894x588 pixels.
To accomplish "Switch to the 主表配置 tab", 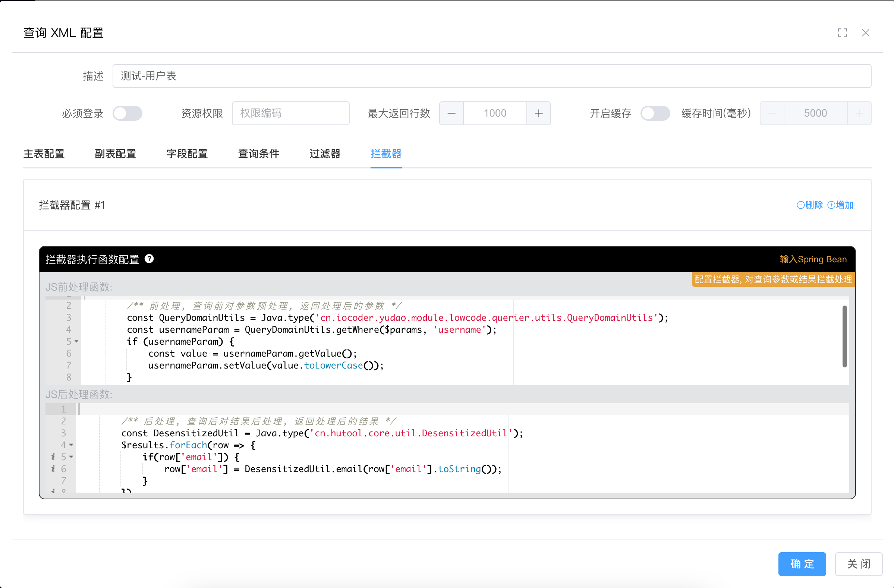I will 44,154.
